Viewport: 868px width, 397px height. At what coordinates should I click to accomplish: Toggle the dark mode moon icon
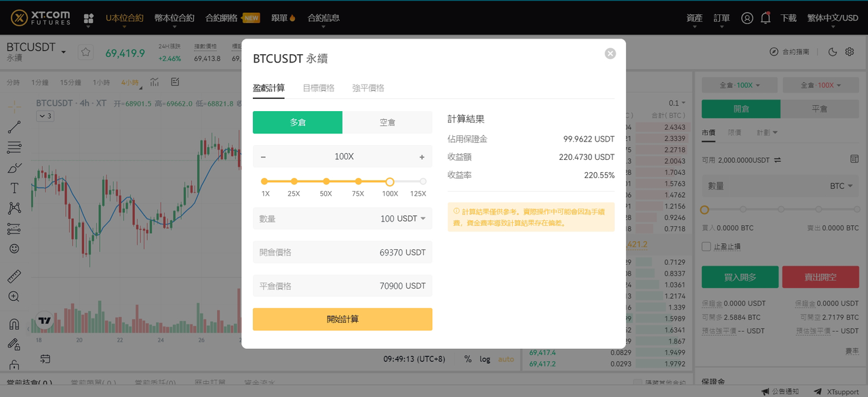click(x=833, y=51)
